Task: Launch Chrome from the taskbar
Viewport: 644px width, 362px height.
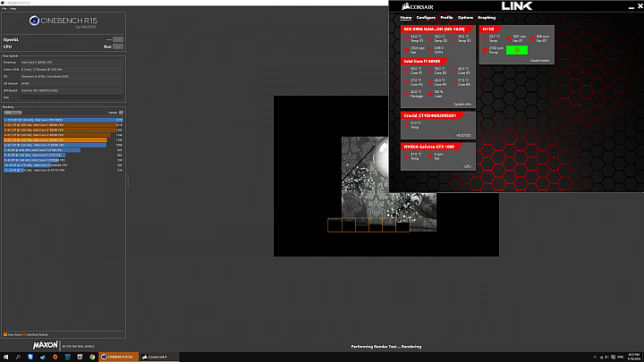Action: [92, 357]
